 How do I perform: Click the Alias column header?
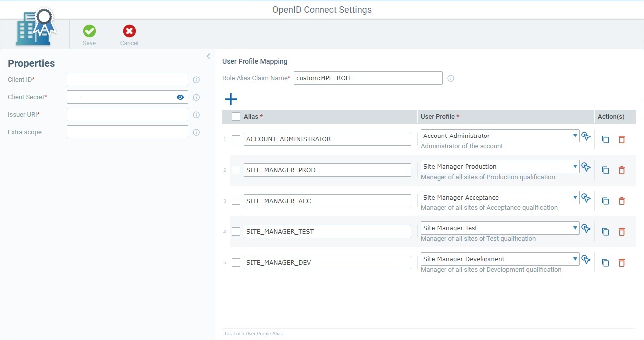[x=253, y=117]
